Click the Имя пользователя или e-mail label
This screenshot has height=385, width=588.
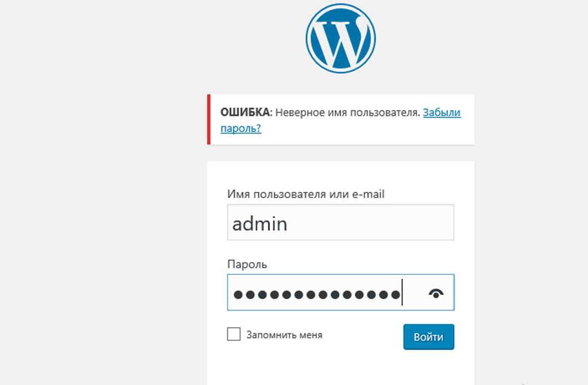pyautogui.click(x=305, y=194)
